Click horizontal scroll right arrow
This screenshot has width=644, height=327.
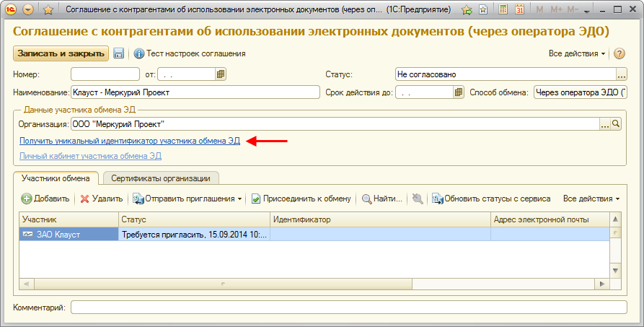[602, 284]
